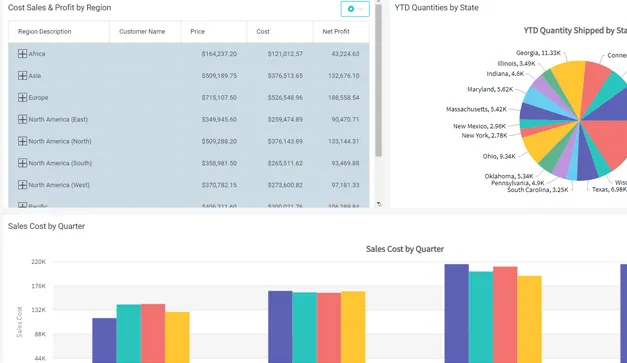Click the Georgia, 11.33K pie label
Viewport: 627px width, 363px height.
pyautogui.click(x=538, y=53)
